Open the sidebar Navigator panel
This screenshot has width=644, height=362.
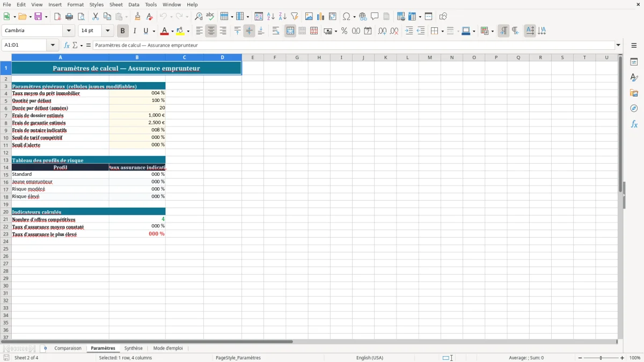(634, 109)
